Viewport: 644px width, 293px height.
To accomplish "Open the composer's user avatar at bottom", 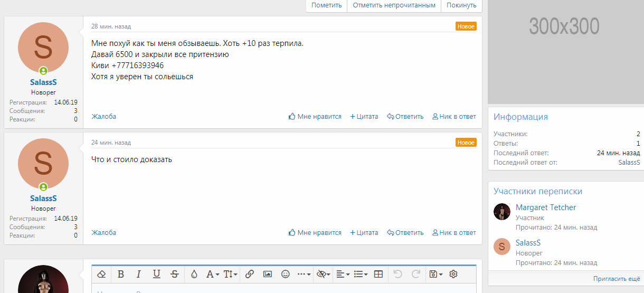I will (x=43, y=279).
